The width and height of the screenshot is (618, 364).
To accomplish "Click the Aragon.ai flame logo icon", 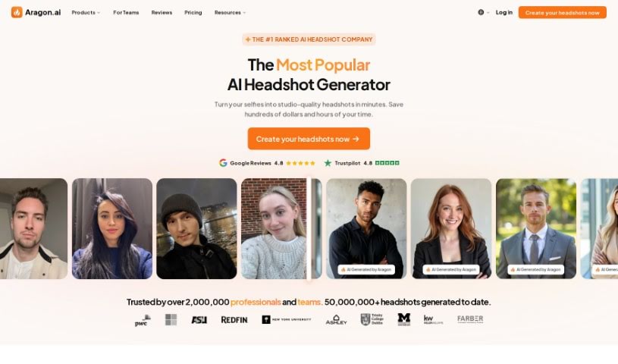I will pyautogui.click(x=17, y=12).
